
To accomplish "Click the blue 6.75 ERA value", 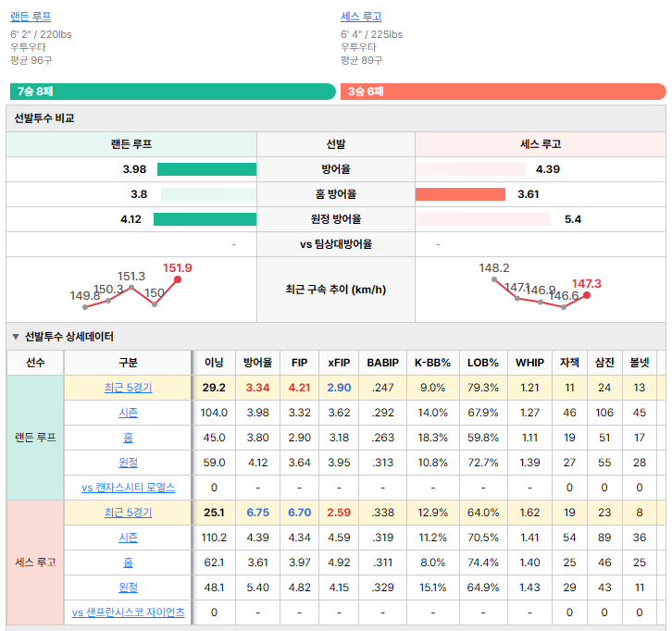I will (x=257, y=513).
